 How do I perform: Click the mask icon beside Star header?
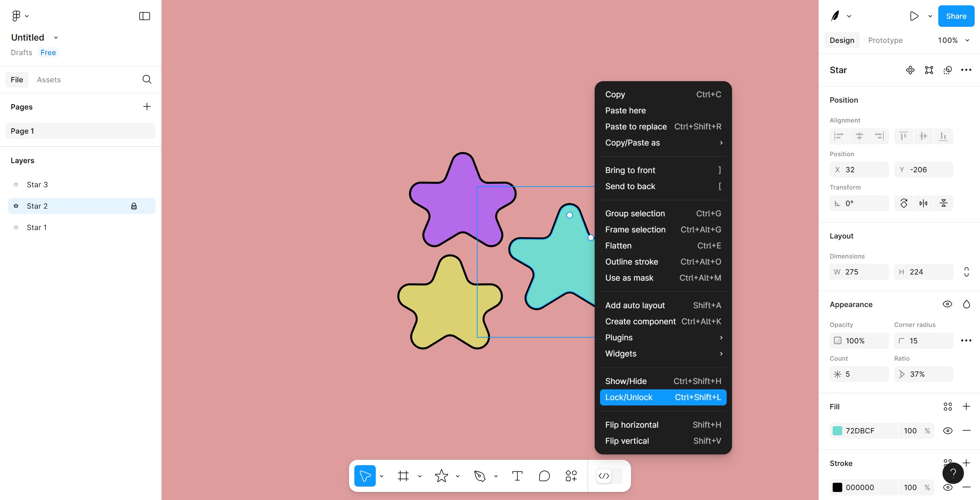pyautogui.click(x=947, y=70)
